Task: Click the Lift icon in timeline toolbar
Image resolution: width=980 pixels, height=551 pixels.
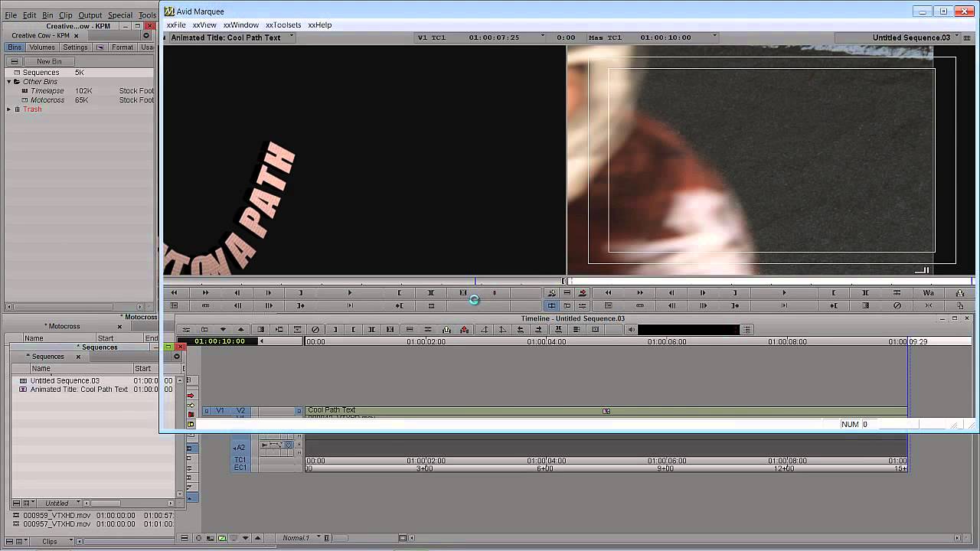Action: point(446,330)
